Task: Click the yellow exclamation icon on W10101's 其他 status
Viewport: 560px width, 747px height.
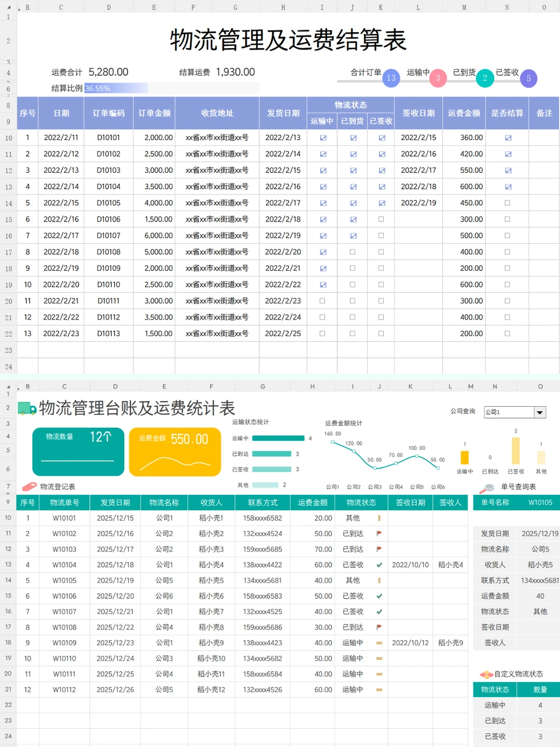Action: pos(380,518)
